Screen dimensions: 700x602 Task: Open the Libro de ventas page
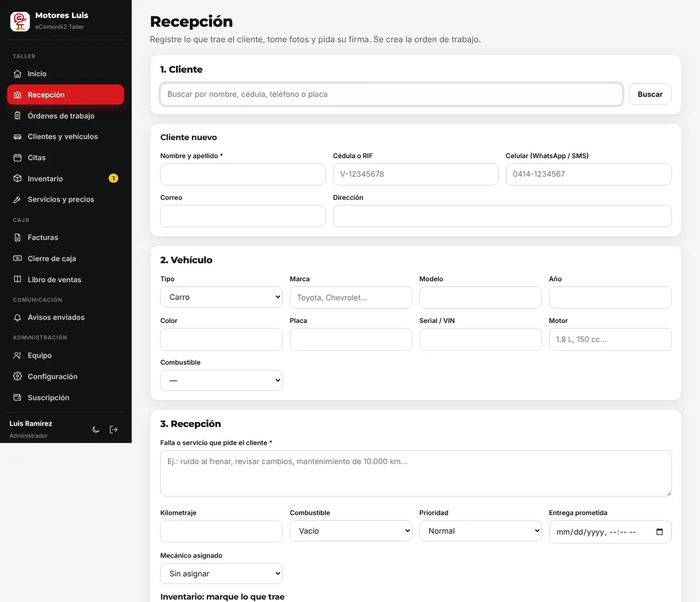coord(66,280)
